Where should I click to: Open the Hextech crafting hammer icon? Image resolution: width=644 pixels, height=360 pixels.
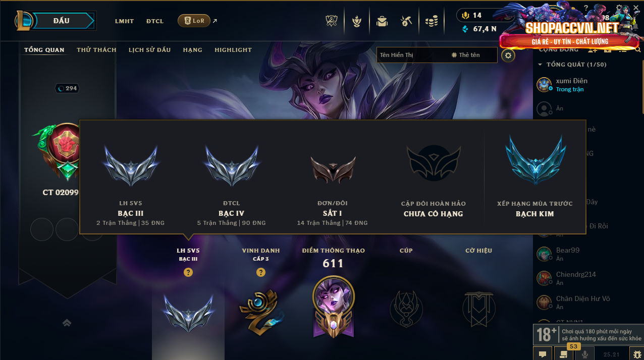click(x=406, y=21)
